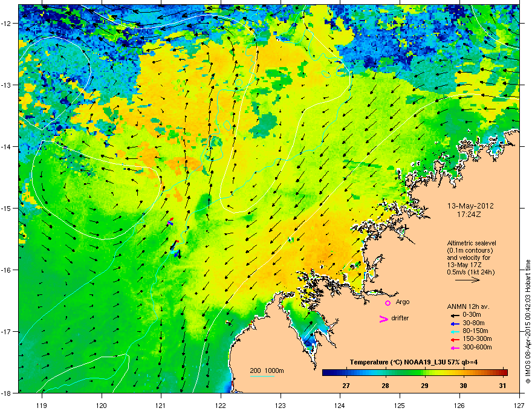Click the latitude axis label -16

[x=6, y=270]
